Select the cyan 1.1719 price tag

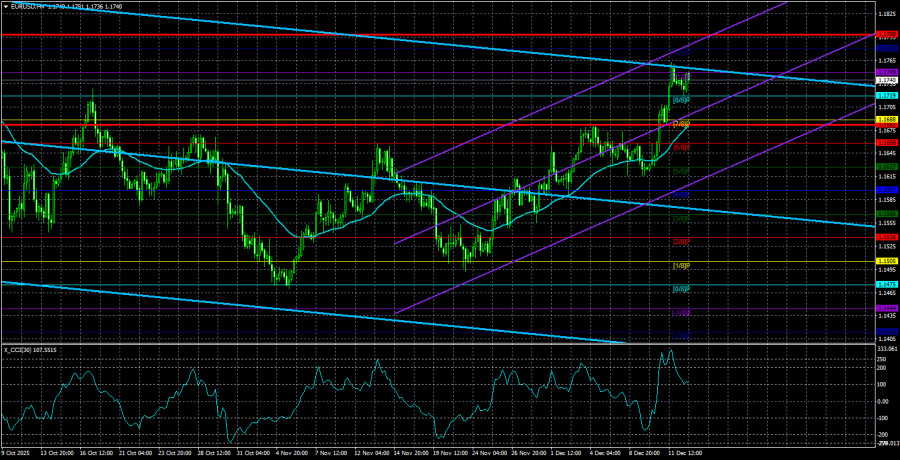886,96
